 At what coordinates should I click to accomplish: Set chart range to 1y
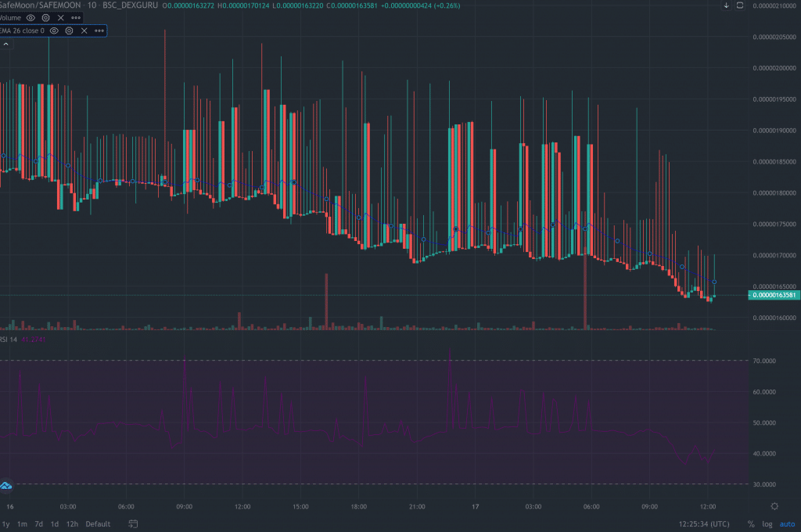click(x=5, y=524)
